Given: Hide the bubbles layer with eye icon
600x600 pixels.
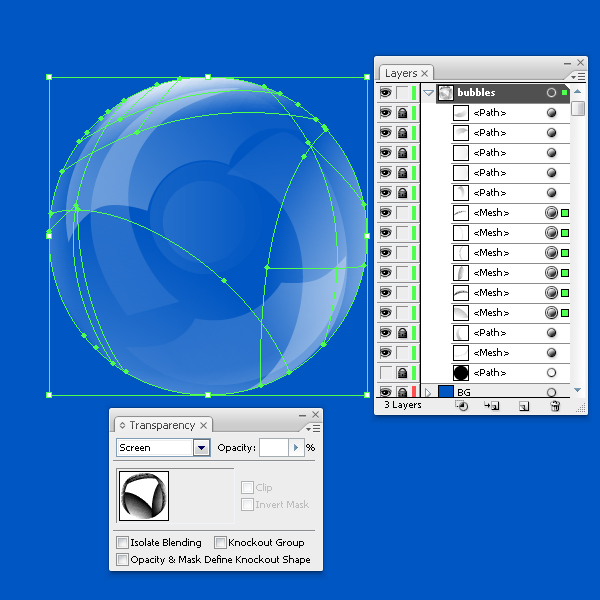Looking at the screenshot, I should point(385,92).
